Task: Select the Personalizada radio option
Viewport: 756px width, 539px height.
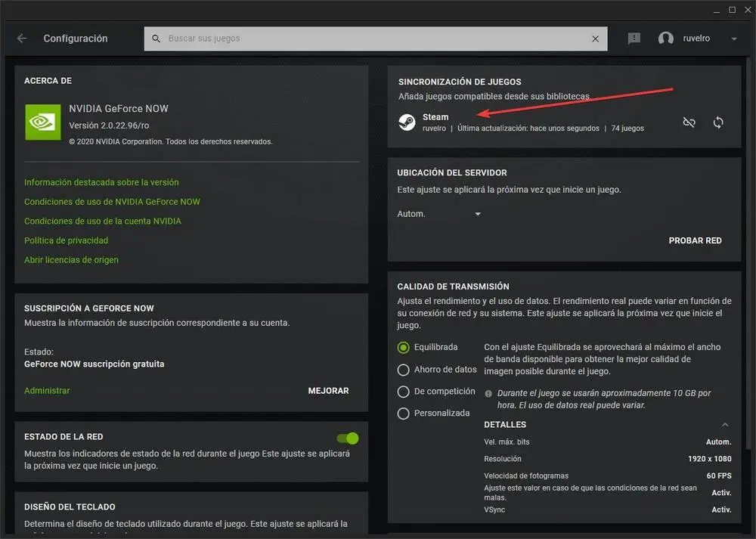Action: [404, 414]
